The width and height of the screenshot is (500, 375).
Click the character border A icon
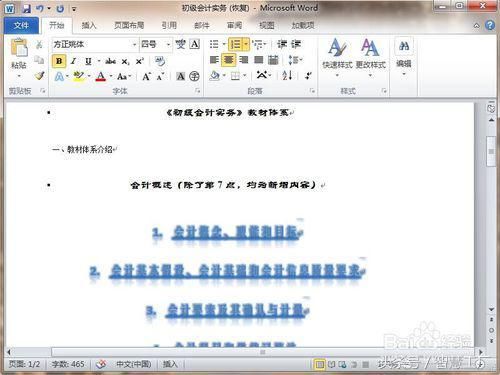pyautogui.click(x=195, y=44)
